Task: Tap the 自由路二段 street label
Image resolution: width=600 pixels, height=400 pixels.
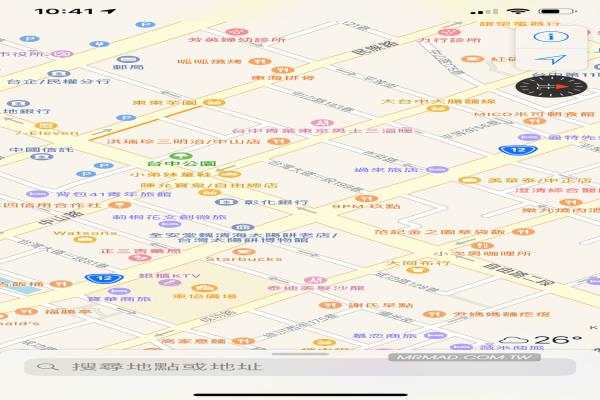Action: 518,274
